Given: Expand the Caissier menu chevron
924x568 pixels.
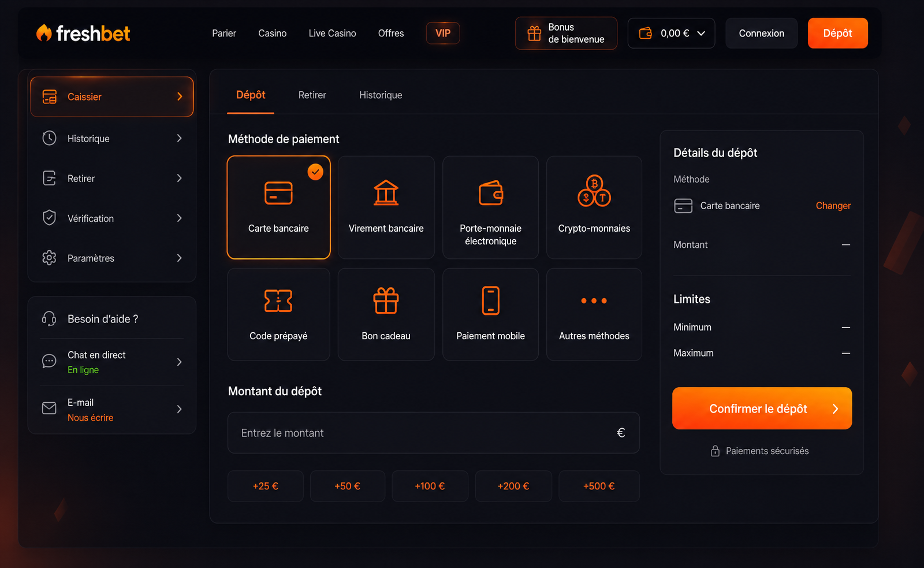Looking at the screenshot, I should click(x=180, y=96).
